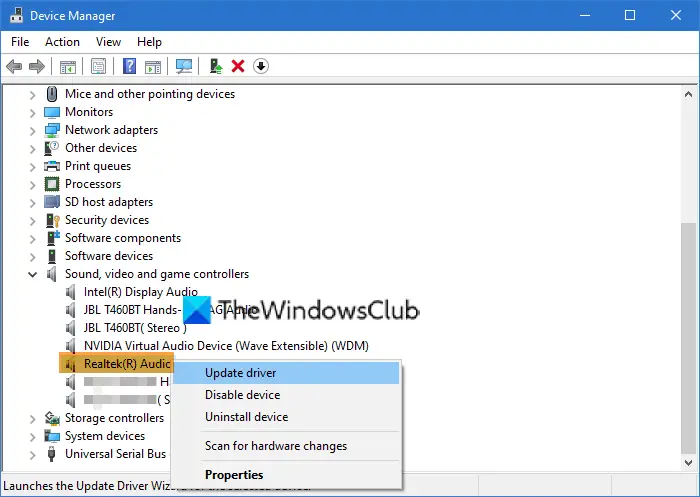Image resolution: width=700 pixels, height=497 pixels.
Task: Expand the Universal Serial Bus node
Action: [x=32, y=455]
